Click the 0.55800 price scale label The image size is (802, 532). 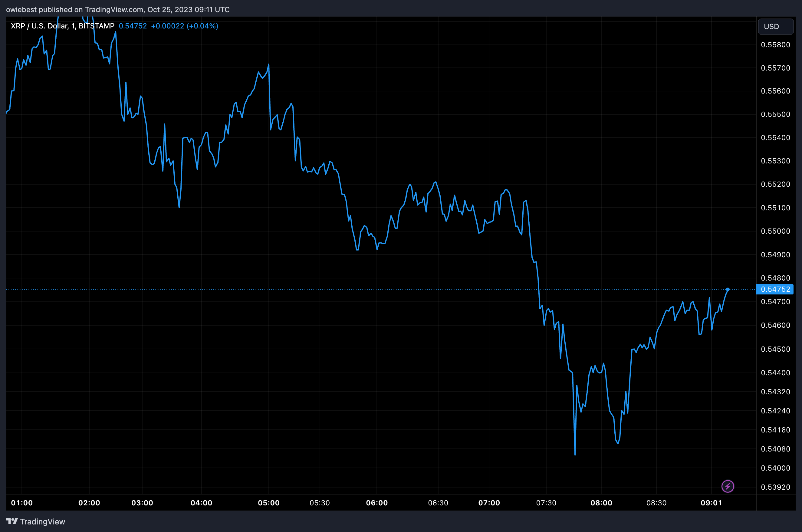[x=775, y=45]
